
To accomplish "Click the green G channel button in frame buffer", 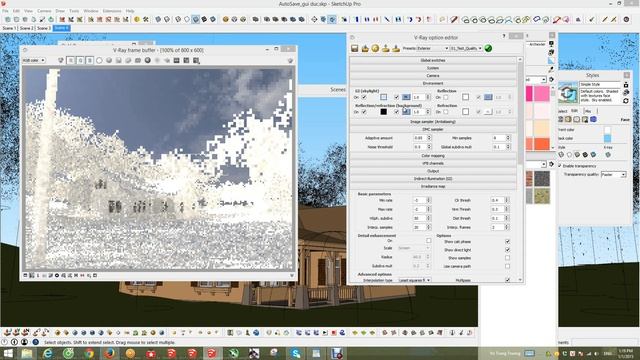I will coord(80,60).
